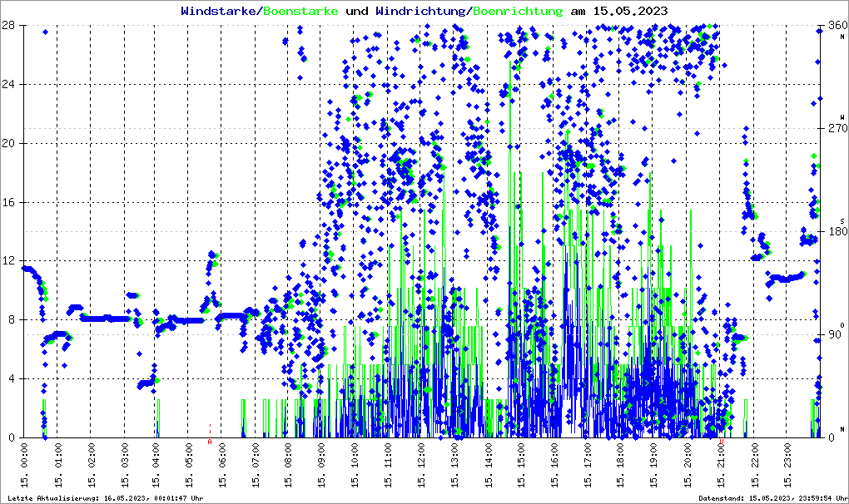Click the '15. 23:00' time axis label
Screen dimensions: 849x504
(x=787, y=465)
